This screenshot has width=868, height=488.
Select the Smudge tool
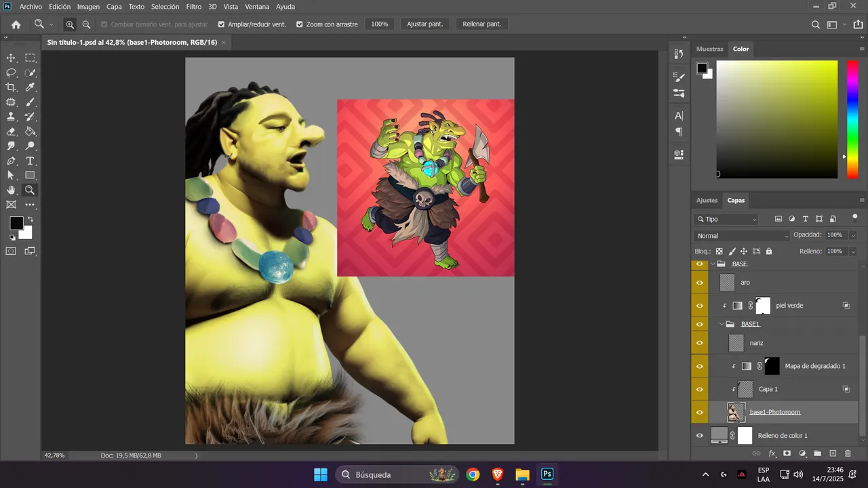11,146
